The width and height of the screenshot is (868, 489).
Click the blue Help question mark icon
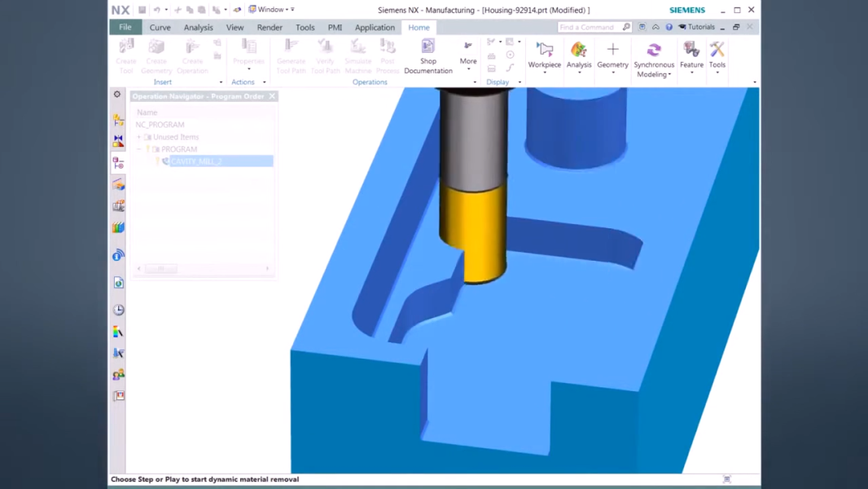click(x=669, y=27)
